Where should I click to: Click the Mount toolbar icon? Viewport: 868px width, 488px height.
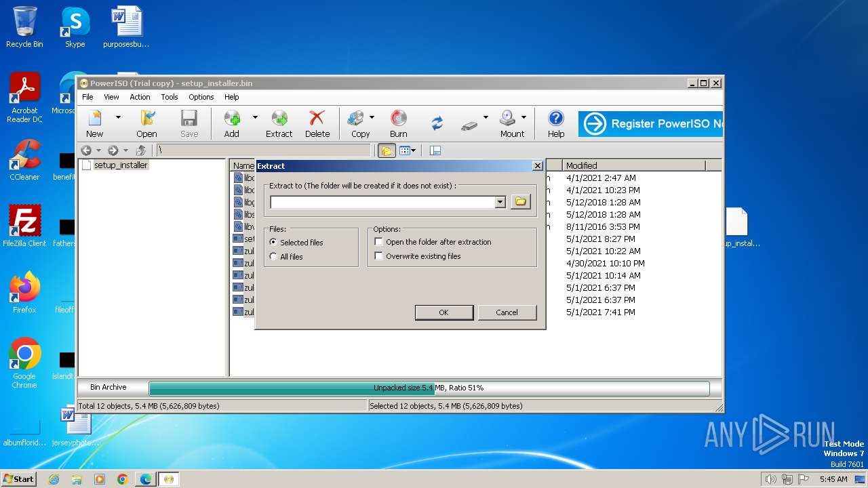pos(508,119)
